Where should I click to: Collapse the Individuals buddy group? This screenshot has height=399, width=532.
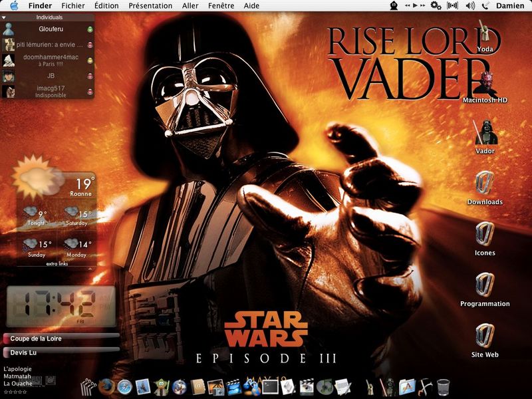coord(4,17)
